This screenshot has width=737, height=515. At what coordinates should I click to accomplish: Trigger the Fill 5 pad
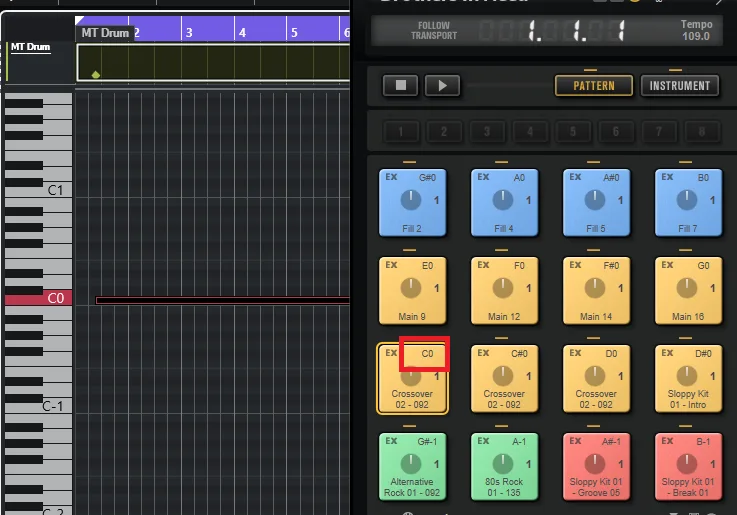click(x=596, y=203)
